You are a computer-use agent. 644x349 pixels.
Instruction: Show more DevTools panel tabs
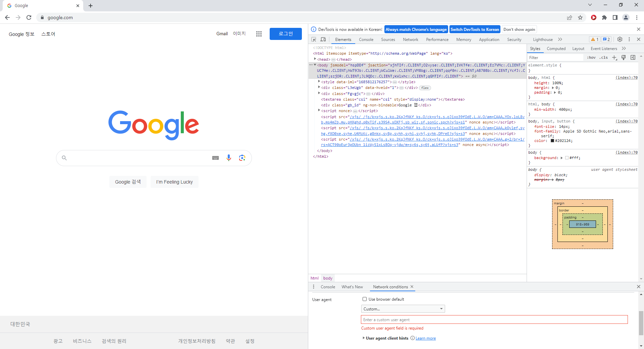coord(560,39)
